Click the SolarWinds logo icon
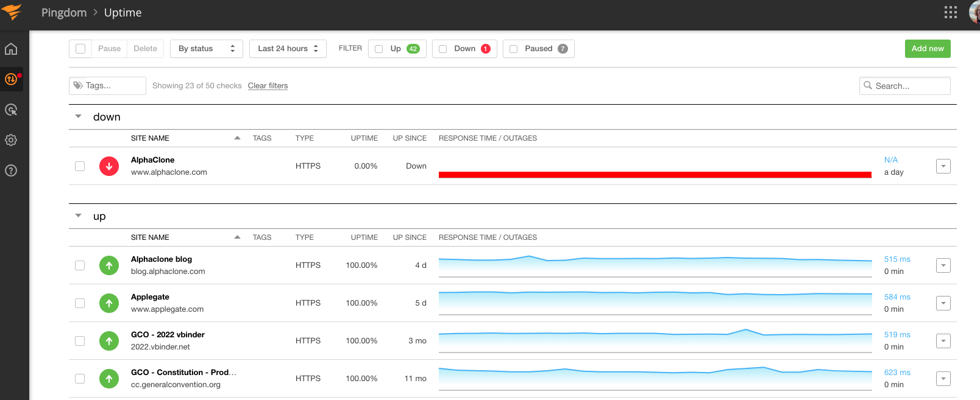Viewport: 980px width, 400px height. pyautogui.click(x=12, y=12)
